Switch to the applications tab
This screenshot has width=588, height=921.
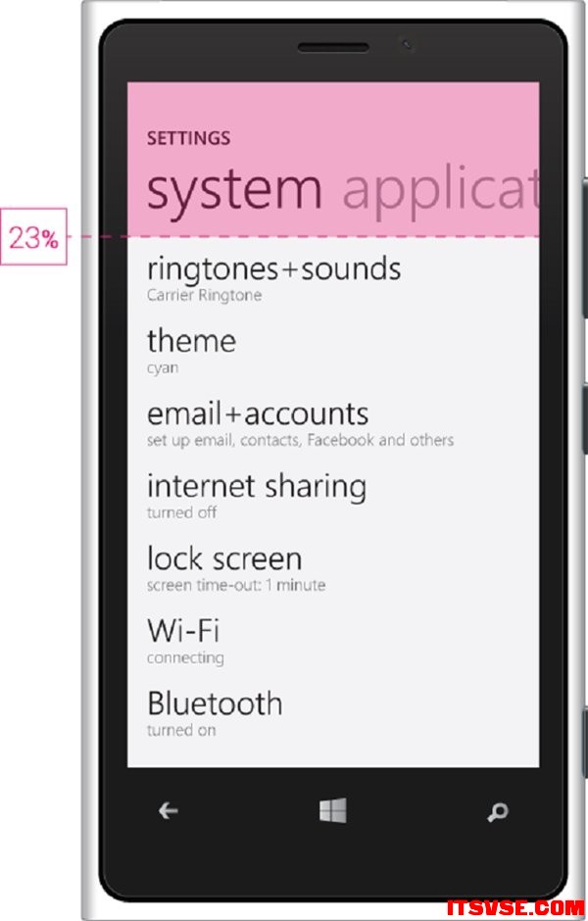[x=440, y=190]
